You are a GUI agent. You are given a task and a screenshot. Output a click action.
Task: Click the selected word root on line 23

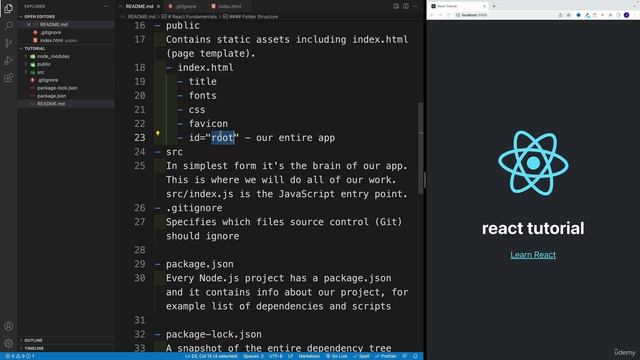(223, 138)
